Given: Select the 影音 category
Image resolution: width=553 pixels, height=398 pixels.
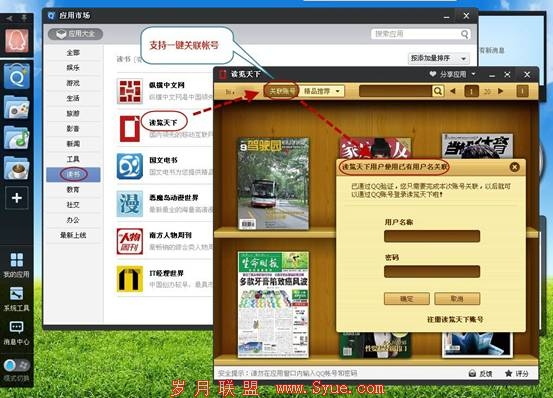Looking at the screenshot, I should pos(73,129).
